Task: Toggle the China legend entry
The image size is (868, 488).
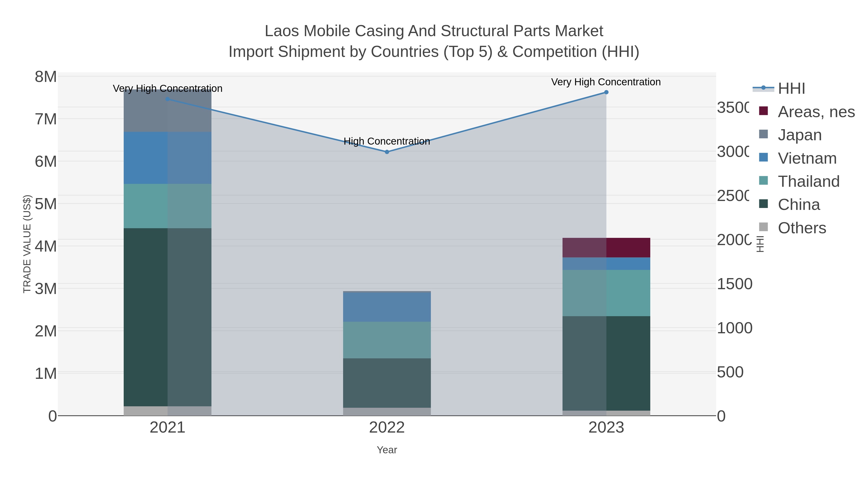Action: (789, 204)
